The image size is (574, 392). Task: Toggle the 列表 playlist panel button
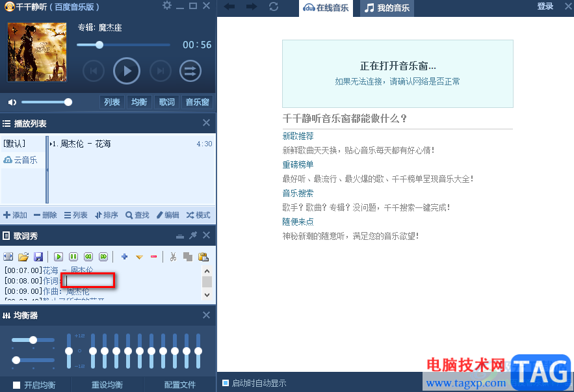(112, 102)
